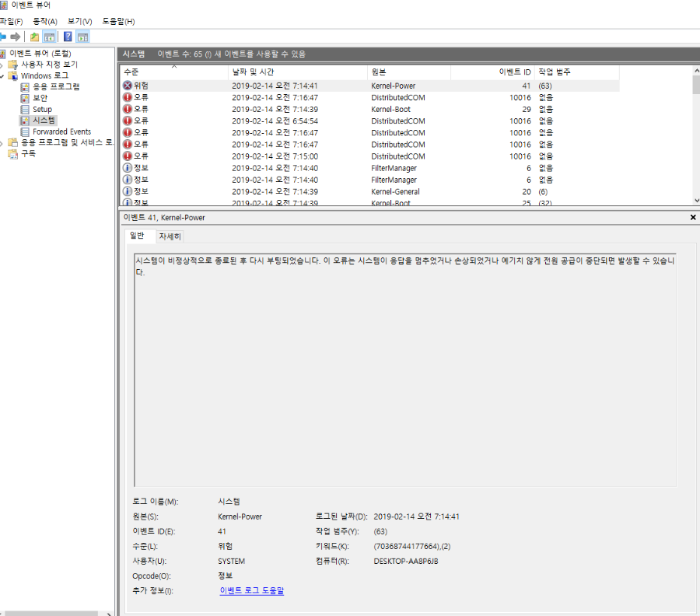Toggle the action pane toolbar icon

pyautogui.click(x=82, y=37)
